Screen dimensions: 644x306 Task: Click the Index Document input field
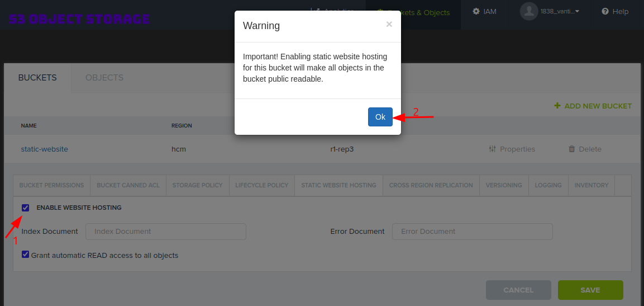coord(165,232)
